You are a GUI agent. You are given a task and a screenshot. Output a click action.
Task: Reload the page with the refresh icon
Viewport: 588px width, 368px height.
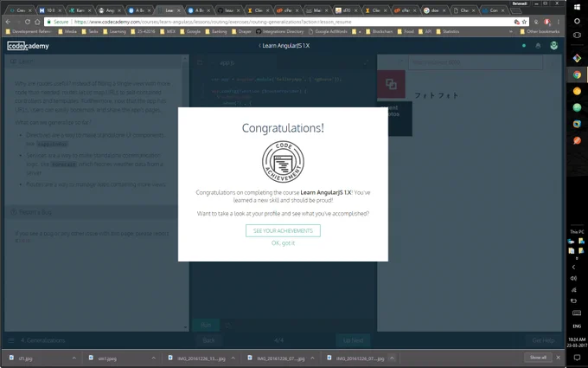[x=28, y=22]
